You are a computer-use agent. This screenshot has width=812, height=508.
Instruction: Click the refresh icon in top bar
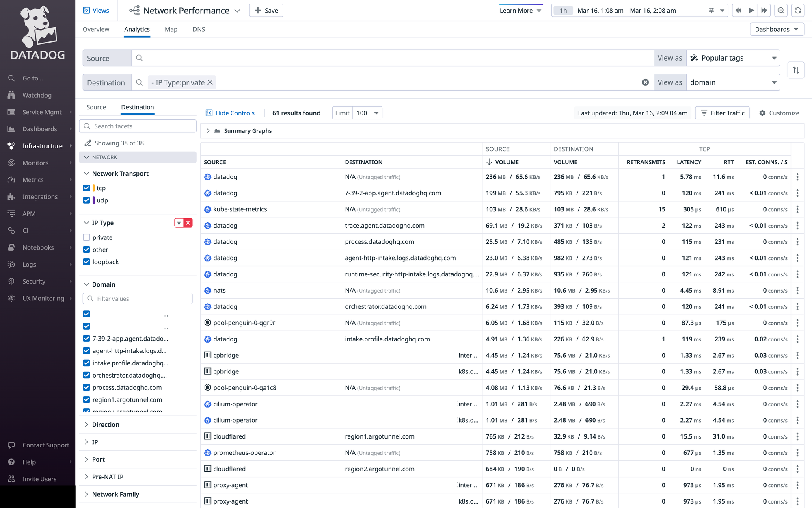tap(798, 11)
